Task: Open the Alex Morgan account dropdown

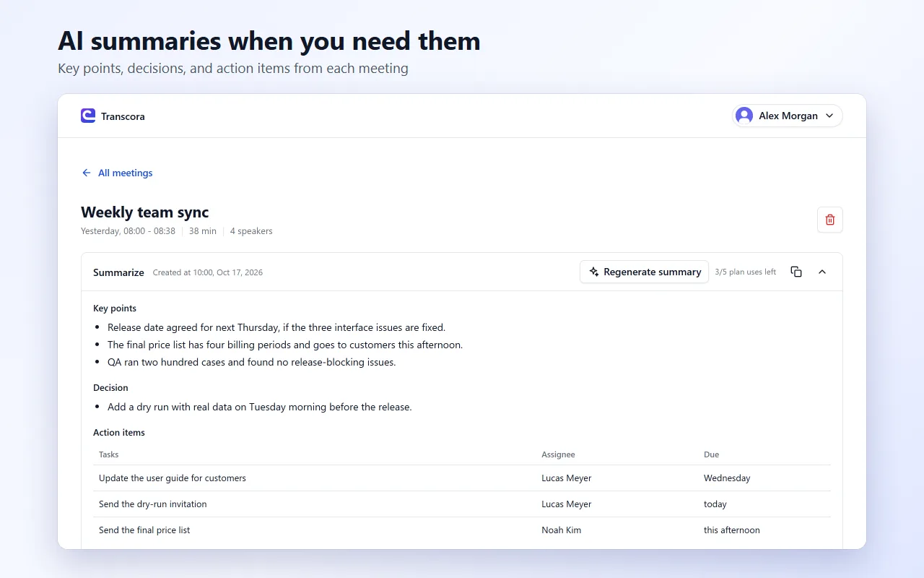Action: click(x=787, y=116)
